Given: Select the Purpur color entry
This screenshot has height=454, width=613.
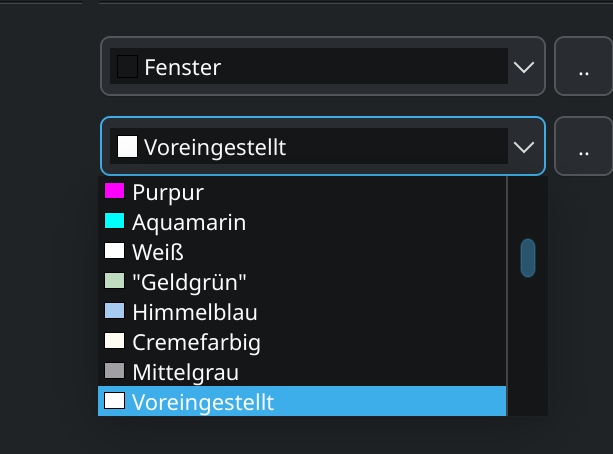Looking at the screenshot, I should 167,191.
